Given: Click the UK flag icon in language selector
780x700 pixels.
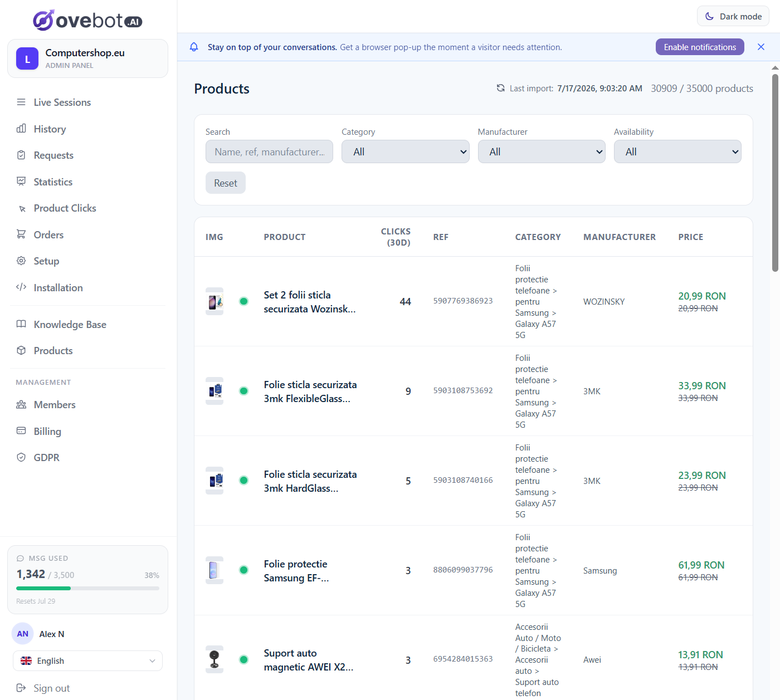Looking at the screenshot, I should [26, 660].
